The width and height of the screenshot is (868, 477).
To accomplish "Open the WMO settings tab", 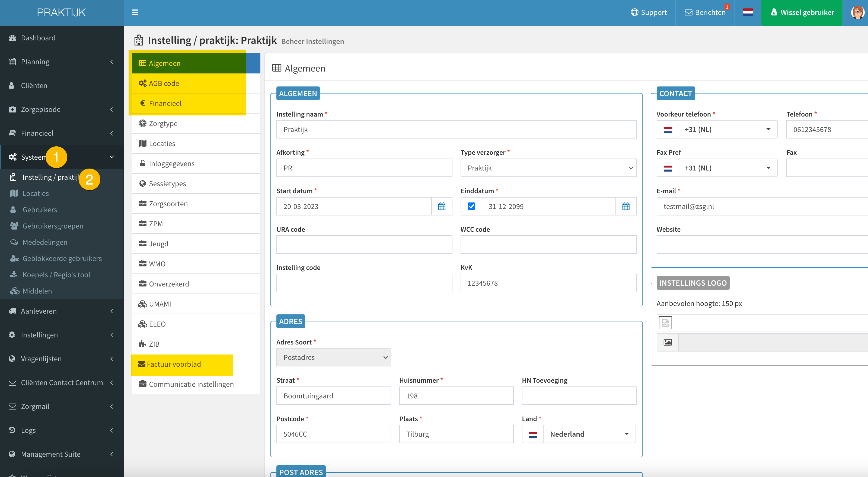I will click(x=196, y=264).
